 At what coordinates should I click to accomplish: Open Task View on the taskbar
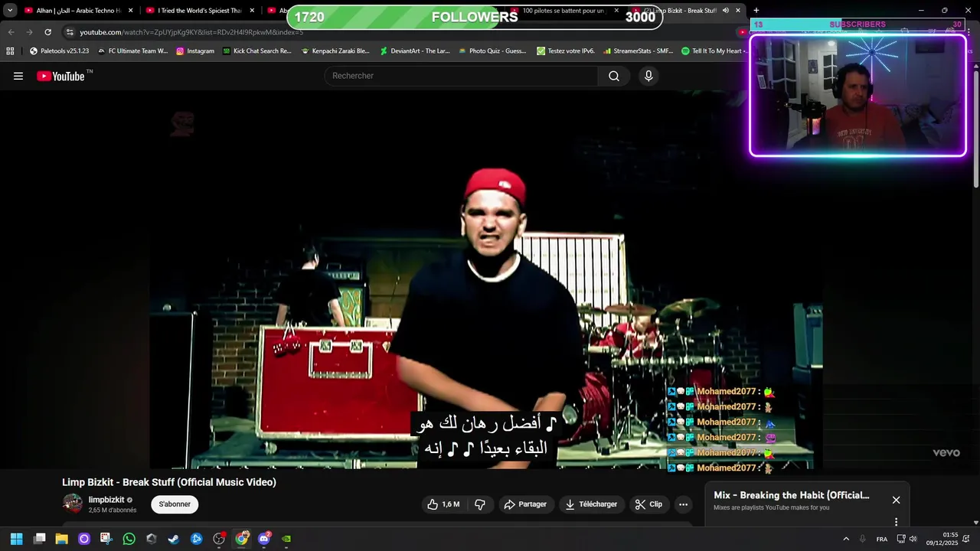point(40,539)
